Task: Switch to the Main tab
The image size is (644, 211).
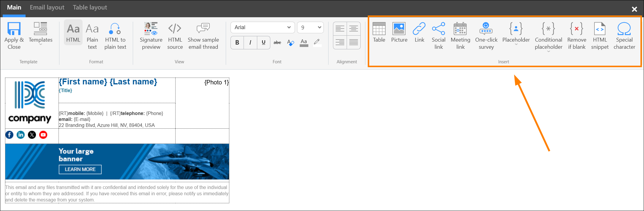Action: pos(14,7)
